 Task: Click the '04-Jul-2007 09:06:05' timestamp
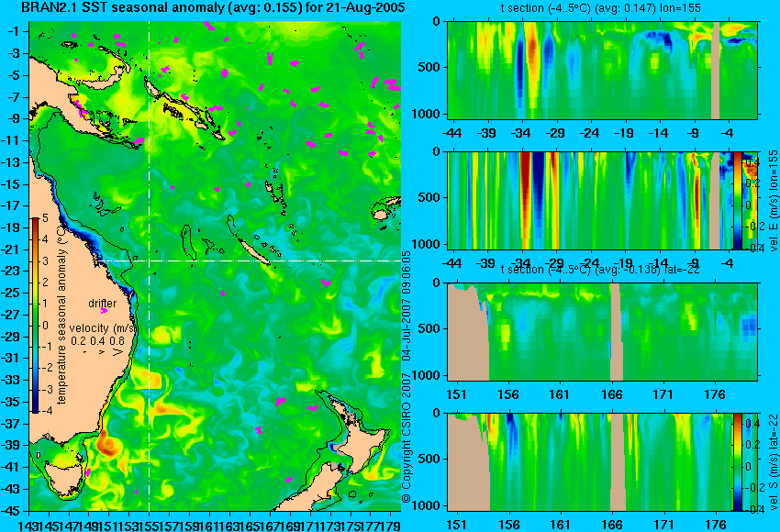click(407, 305)
